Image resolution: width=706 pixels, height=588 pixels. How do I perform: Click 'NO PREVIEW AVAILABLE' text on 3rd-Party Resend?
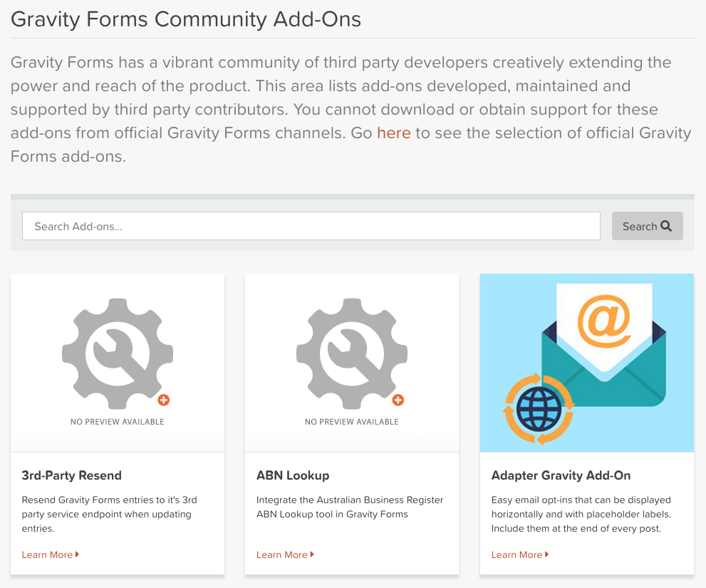pyautogui.click(x=118, y=422)
